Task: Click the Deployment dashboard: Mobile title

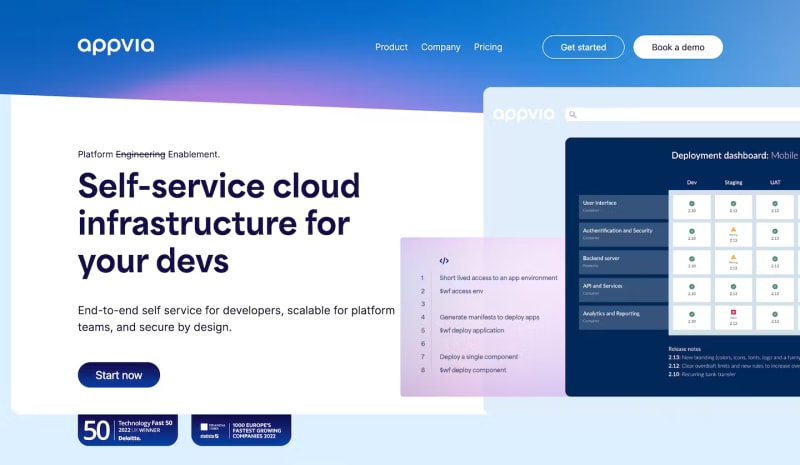Action: (x=734, y=155)
